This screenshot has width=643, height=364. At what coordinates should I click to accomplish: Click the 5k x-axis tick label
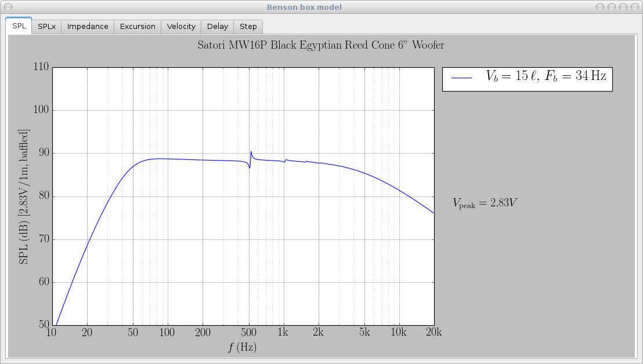pyautogui.click(x=364, y=332)
